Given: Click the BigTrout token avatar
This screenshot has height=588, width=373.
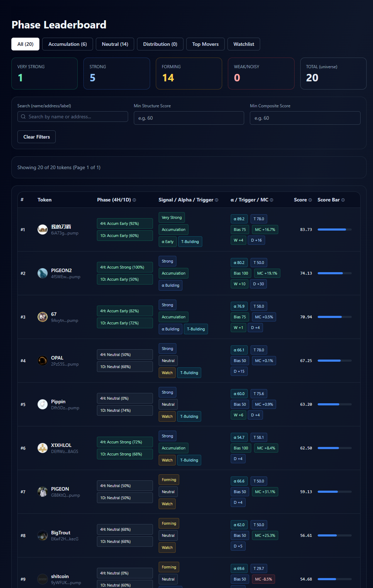Looking at the screenshot, I should (x=43, y=535).
